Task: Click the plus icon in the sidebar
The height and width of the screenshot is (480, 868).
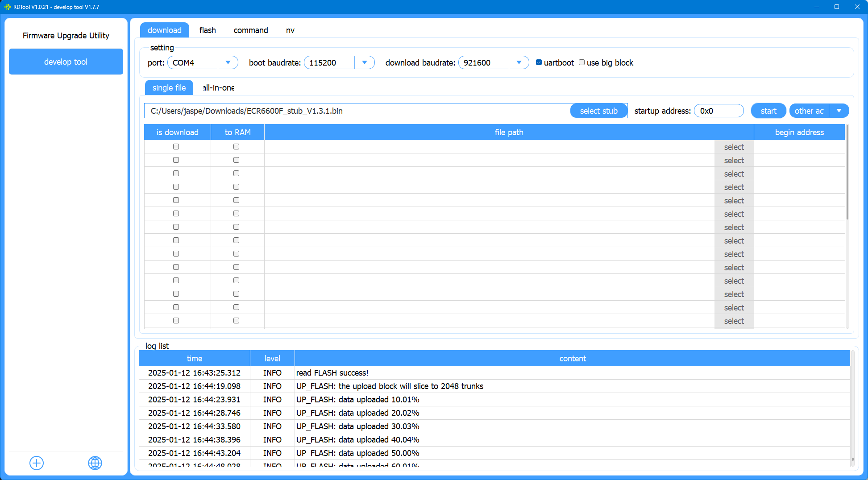Action: pyautogui.click(x=37, y=463)
